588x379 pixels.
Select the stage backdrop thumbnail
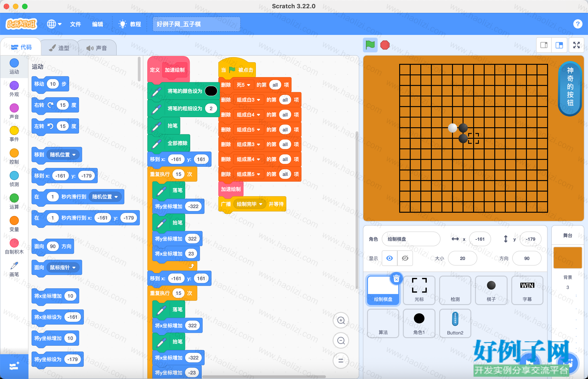[567, 258]
